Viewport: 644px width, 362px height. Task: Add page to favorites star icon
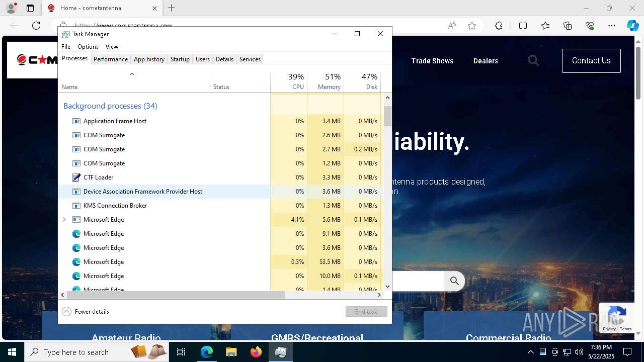(x=472, y=26)
